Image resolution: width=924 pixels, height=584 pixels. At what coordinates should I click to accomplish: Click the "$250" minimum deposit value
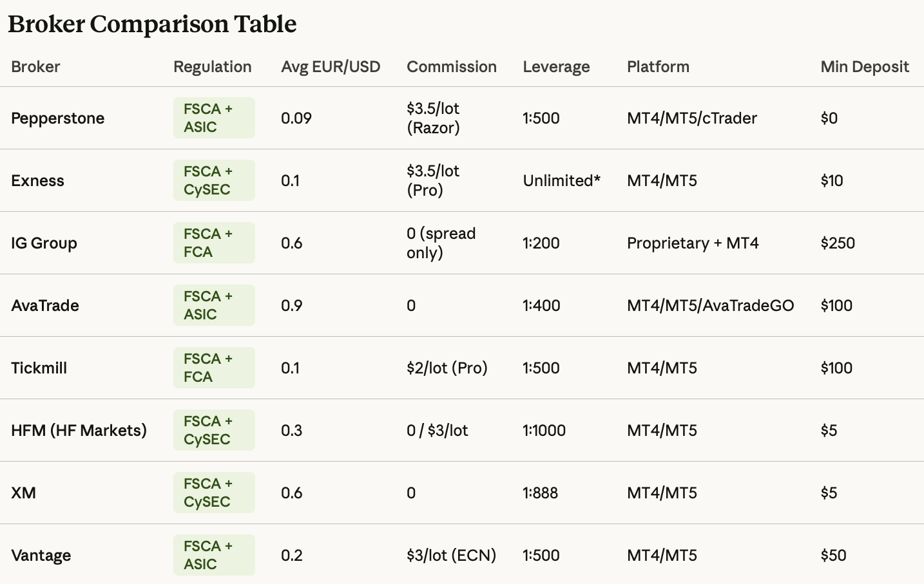pos(838,243)
